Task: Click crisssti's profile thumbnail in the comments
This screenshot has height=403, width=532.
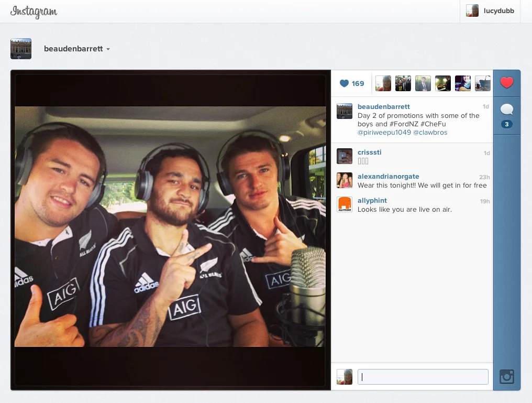Action: click(344, 156)
